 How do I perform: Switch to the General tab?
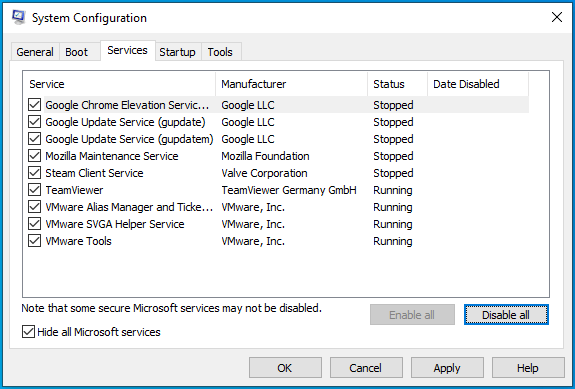35,52
